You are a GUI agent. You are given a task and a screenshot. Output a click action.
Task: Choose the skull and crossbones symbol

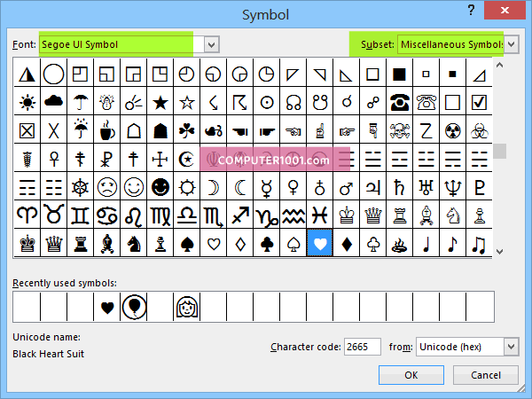pos(399,130)
